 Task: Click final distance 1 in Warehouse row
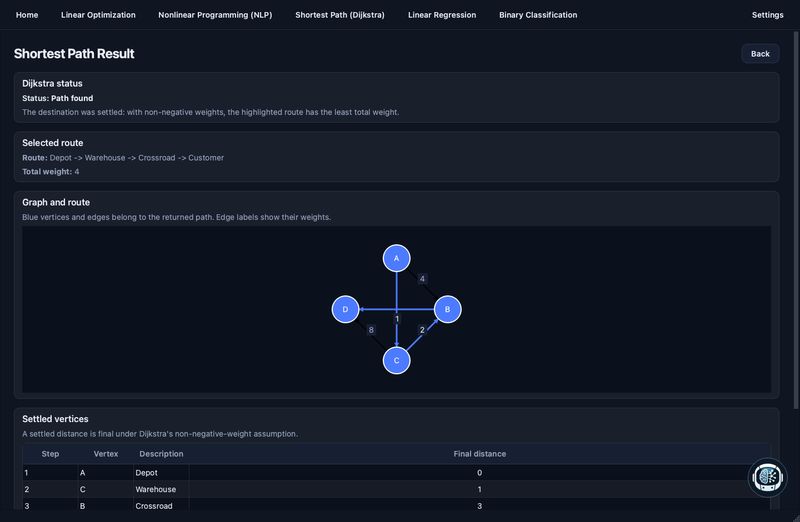[479, 489]
